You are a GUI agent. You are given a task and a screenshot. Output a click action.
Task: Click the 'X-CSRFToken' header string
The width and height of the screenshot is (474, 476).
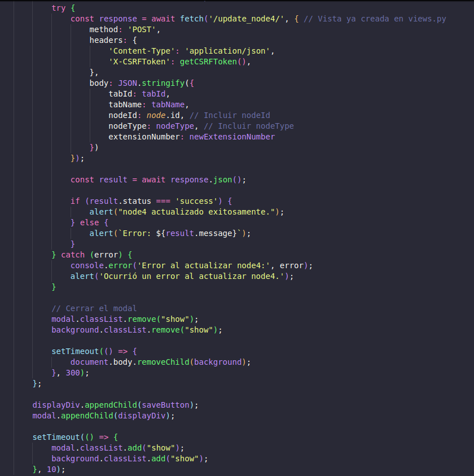pyautogui.click(x=139, y=62)
